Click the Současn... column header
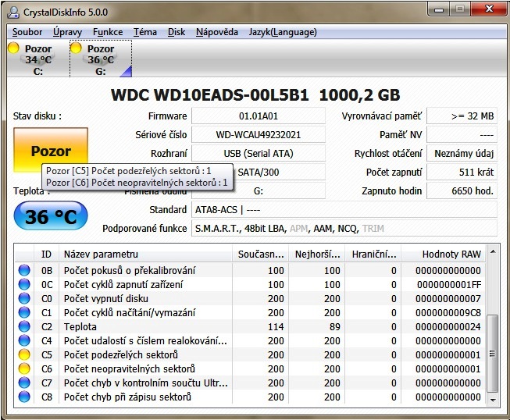The image size is (510, 420). click(x=261, y=254)
